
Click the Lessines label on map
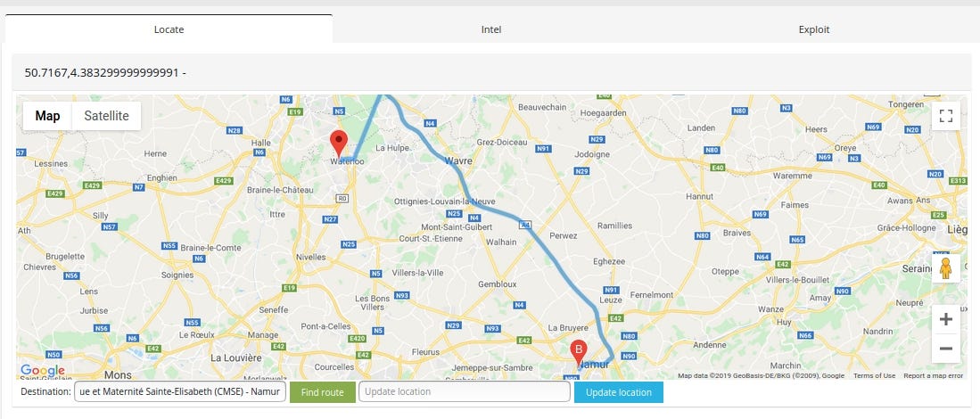[x=51, y=164]
